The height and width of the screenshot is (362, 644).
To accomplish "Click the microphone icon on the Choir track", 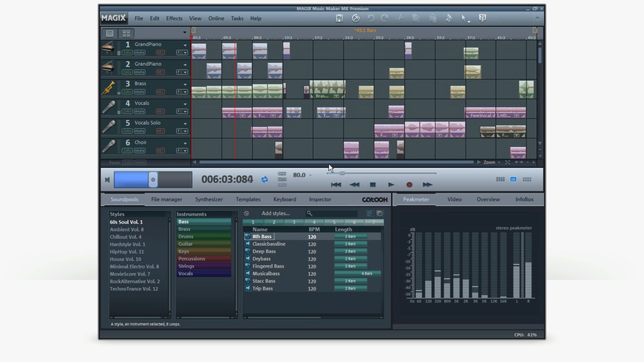I will point(108,146).
